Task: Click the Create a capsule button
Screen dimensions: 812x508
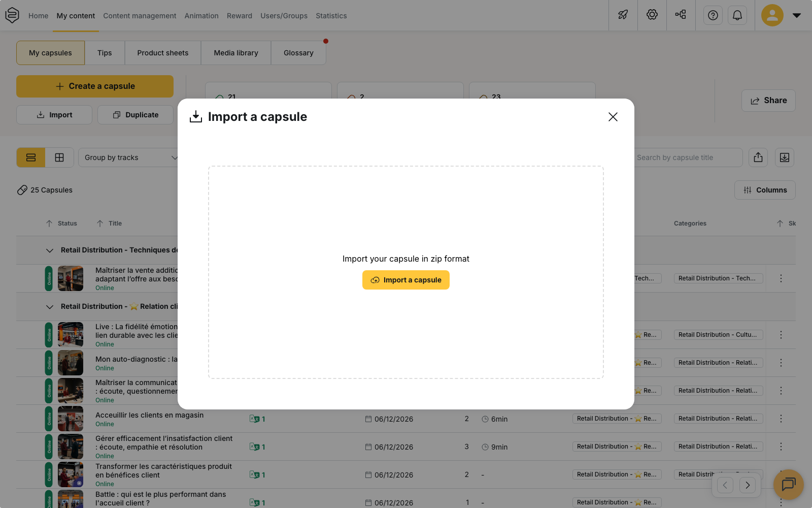Action: point(95,86)
